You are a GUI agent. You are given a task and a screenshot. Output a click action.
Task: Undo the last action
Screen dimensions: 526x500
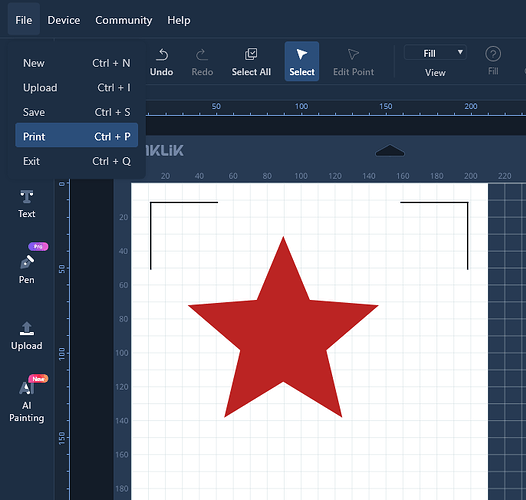coord(162,62)
